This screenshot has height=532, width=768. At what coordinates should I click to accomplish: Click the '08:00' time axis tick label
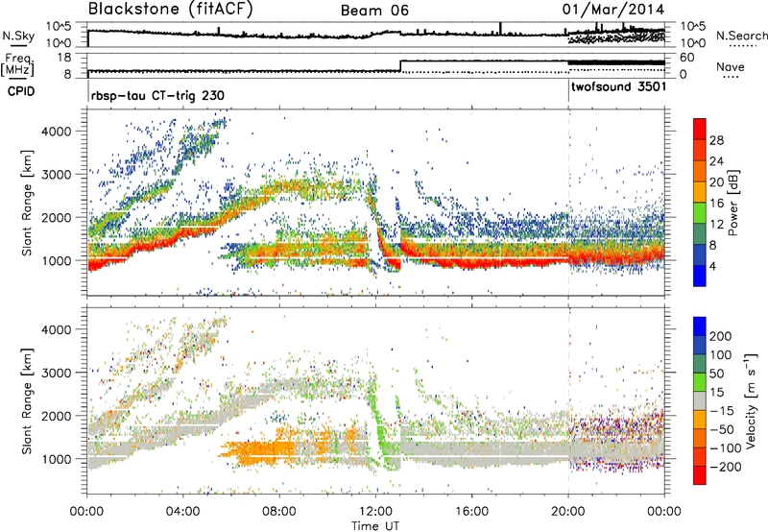tap(279, 512)
